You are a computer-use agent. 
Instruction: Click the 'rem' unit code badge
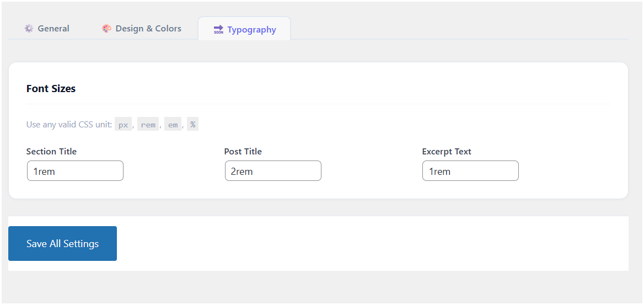click(148, 125)
